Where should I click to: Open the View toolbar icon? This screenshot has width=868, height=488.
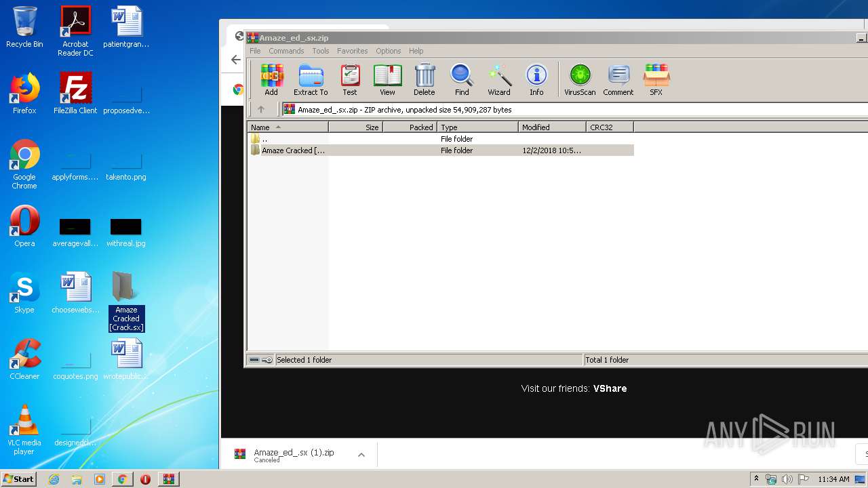(x=387, y=79)
